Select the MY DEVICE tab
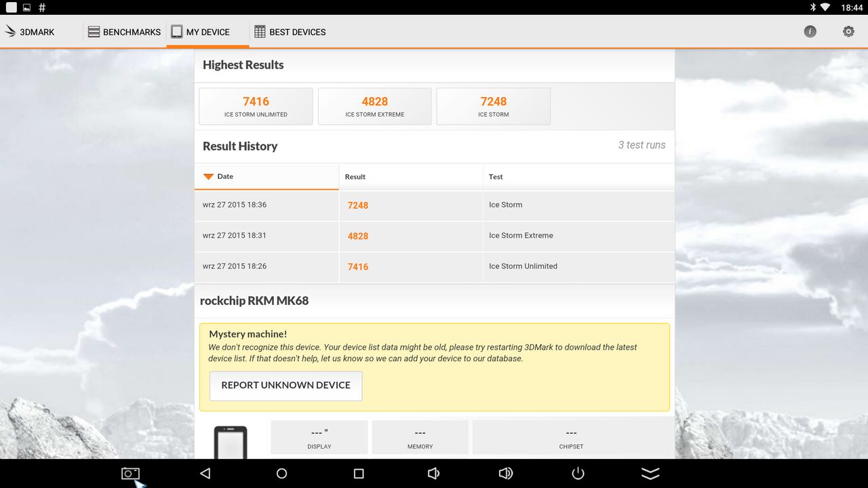This screenshot has height=488, width=868. pos(208,32)
